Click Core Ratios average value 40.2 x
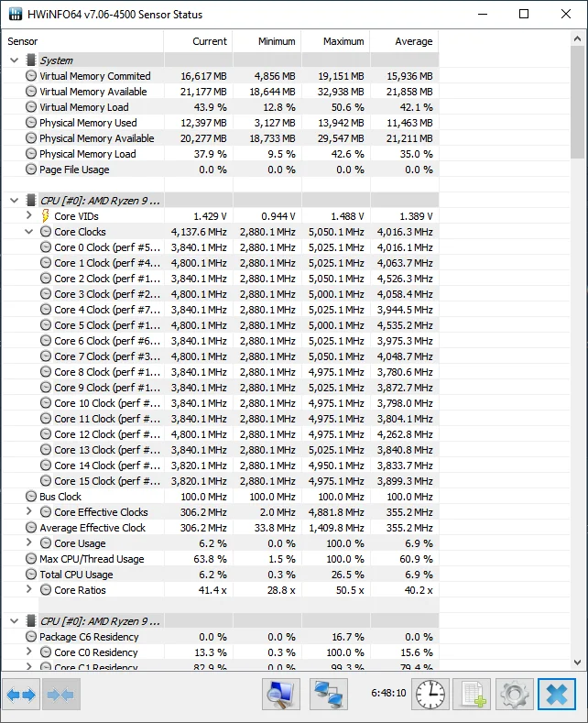Screen dimensions: 588x723 click(x=419, y=590)
